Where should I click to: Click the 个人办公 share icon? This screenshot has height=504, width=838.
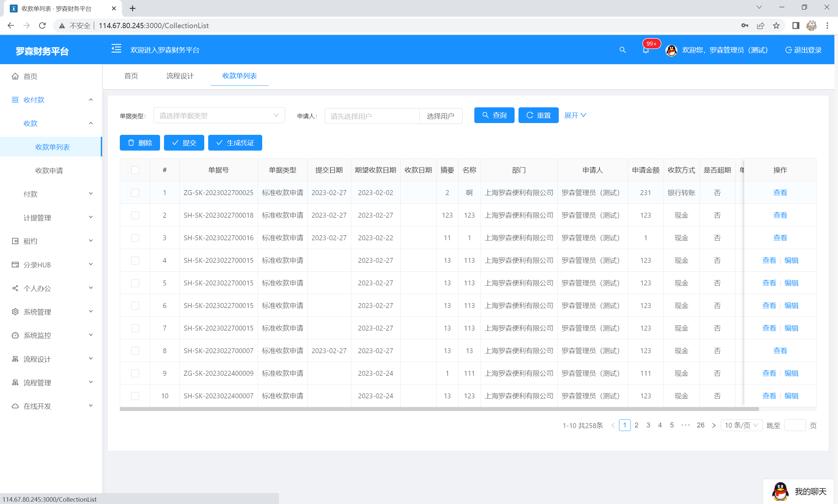click(x=15, y=288)
